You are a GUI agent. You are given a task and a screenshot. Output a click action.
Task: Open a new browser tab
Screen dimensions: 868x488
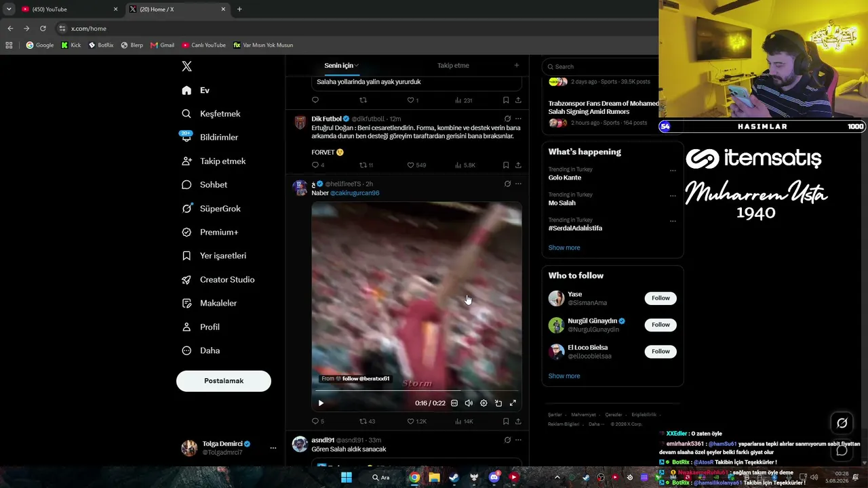(239, 9)
